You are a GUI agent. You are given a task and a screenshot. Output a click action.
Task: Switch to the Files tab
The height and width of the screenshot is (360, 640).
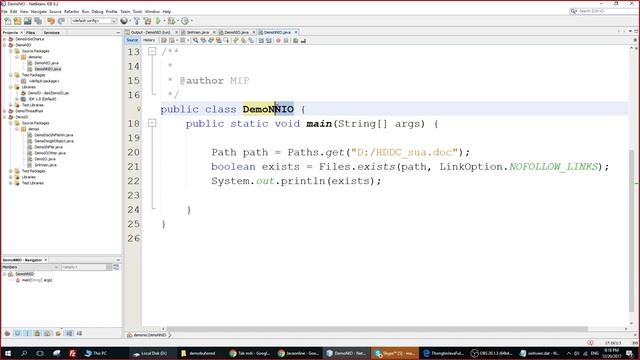click(31, 33)
